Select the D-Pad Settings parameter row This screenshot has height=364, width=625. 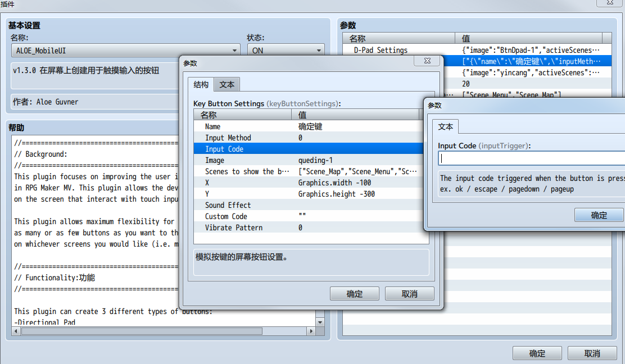pyautogui.click(x=477, y=50)
